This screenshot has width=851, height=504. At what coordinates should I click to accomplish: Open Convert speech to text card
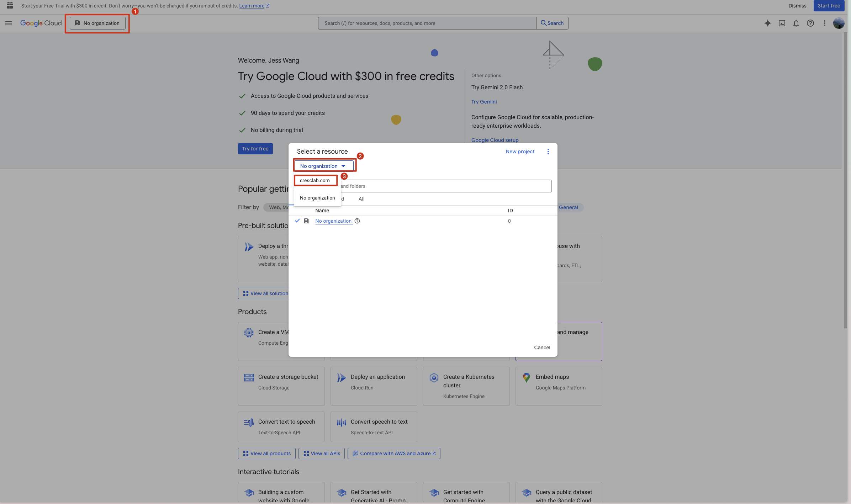pos(374,427)
